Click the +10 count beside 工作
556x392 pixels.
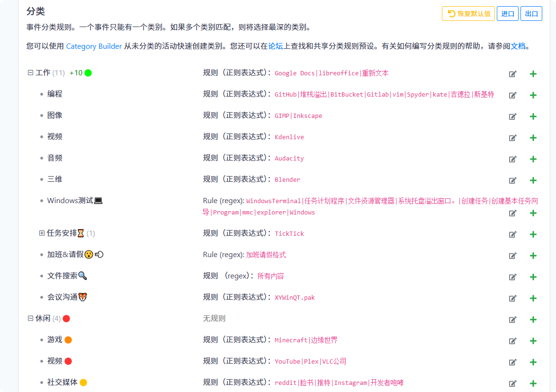pos(76,73)
